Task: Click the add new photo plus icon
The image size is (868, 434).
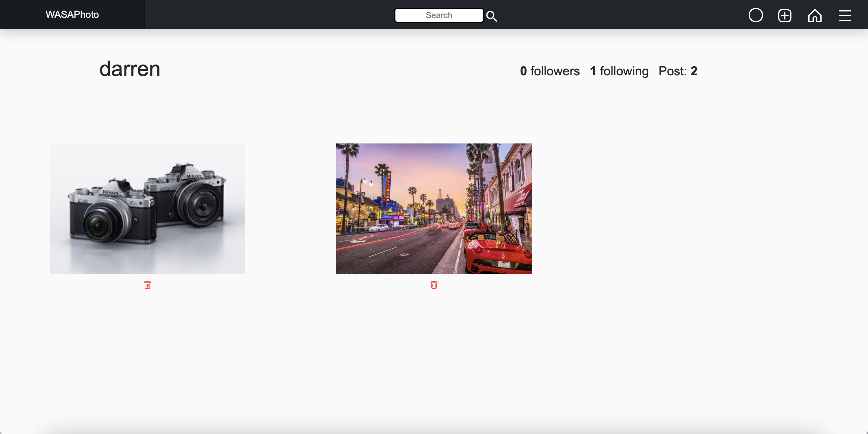Action: tap(785, 15)
